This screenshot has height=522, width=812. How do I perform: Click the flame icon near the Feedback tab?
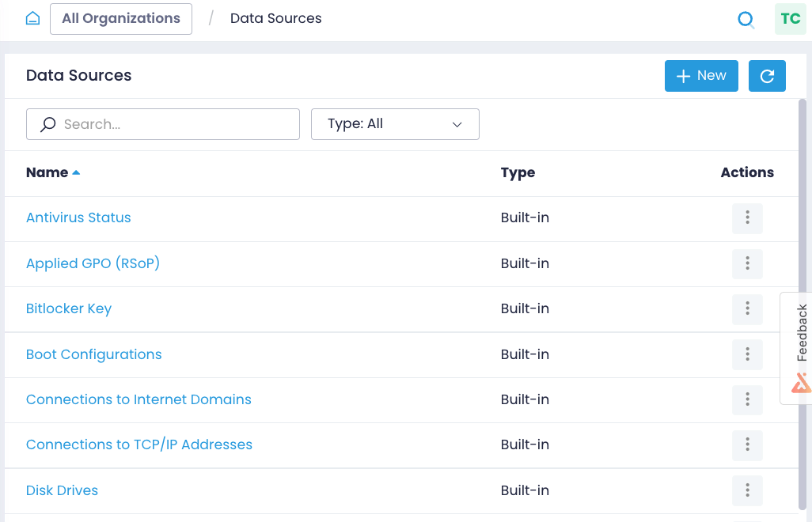point(801,384)
